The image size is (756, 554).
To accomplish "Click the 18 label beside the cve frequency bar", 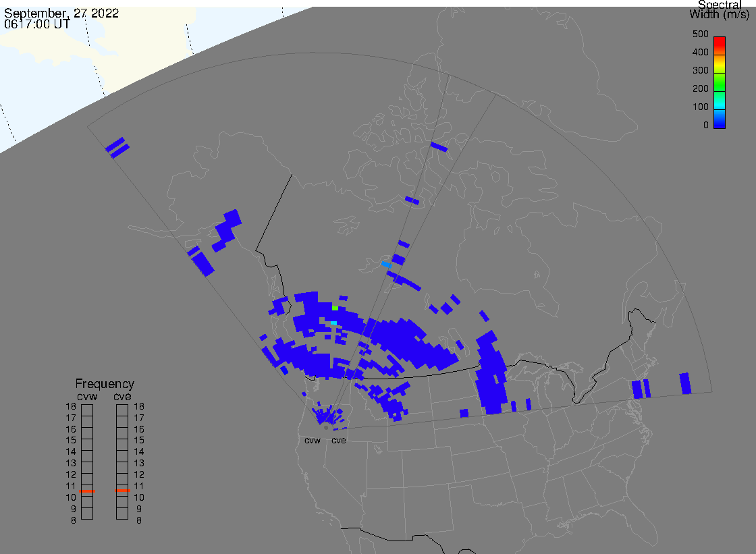I will [x=139, y=406].
